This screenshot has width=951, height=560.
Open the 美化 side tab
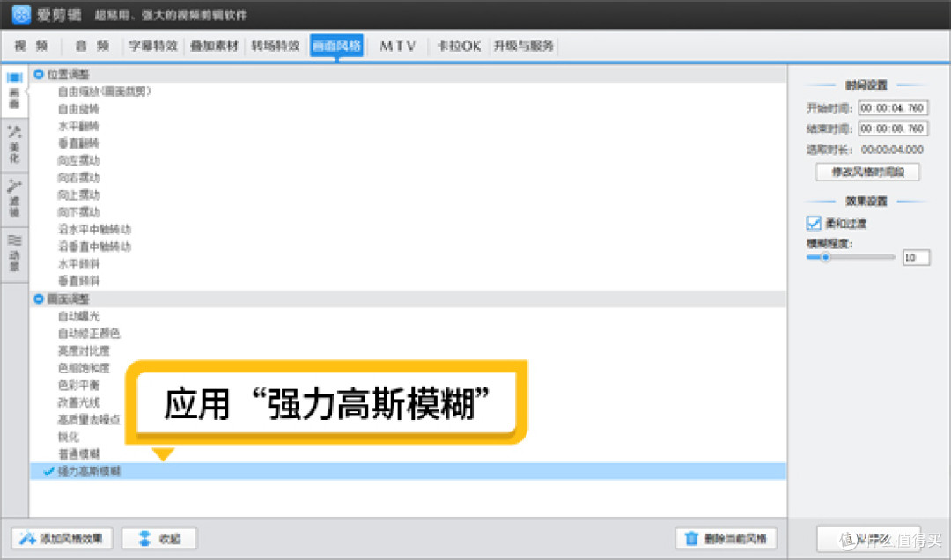pos(15,145)
